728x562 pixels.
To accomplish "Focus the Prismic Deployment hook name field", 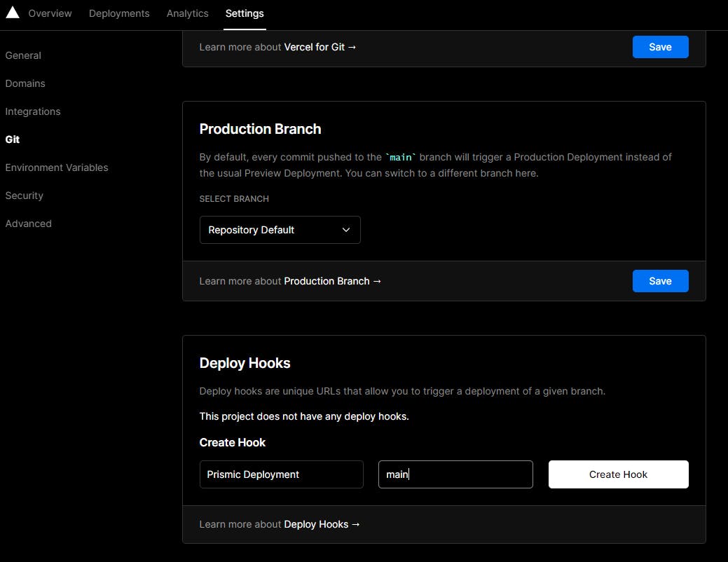I will point(282,474).
